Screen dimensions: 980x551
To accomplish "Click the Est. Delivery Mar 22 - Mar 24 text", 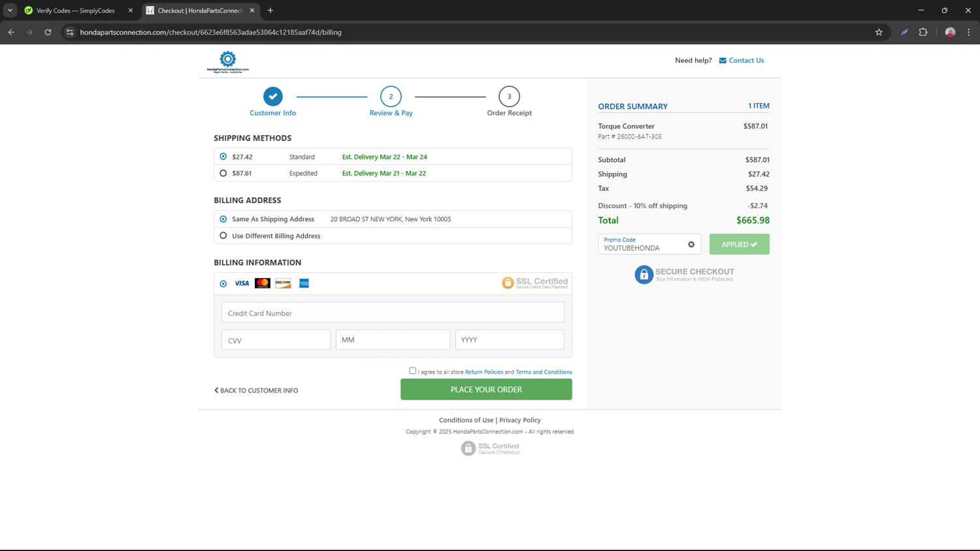I will pos(385,157).
